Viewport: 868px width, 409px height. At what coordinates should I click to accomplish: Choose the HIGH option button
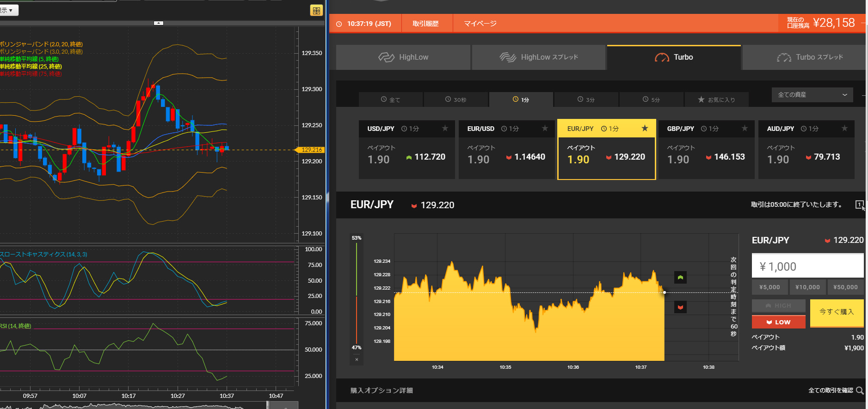[x=778, y=306]
